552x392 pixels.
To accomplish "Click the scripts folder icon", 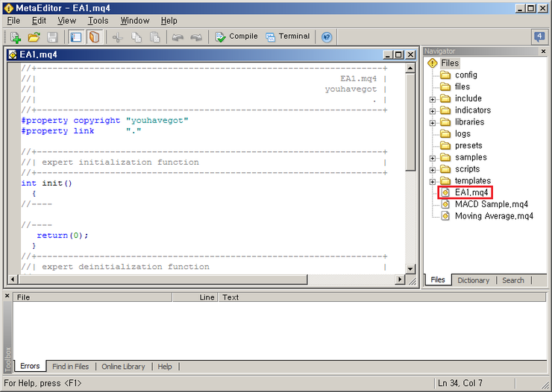I will point(445,169).
